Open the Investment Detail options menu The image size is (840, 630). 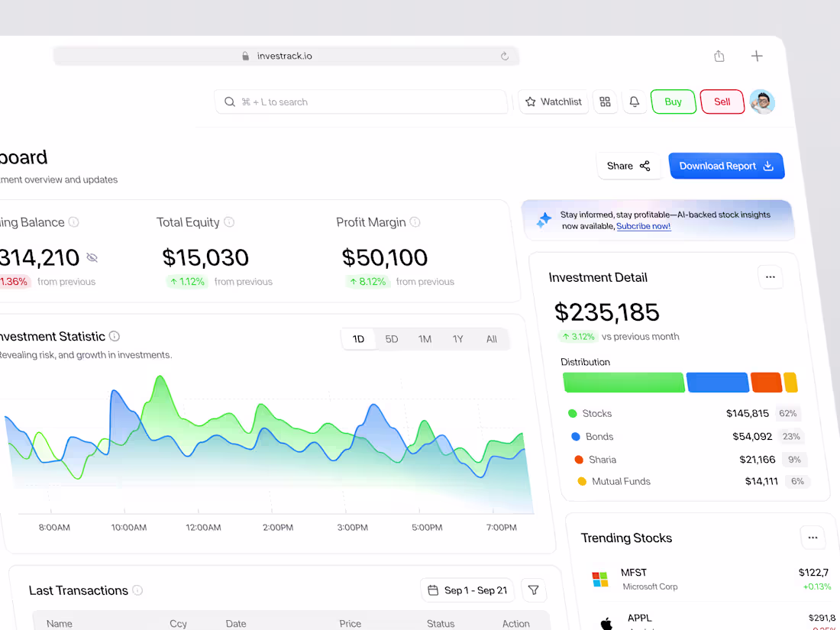[x=771, y=277]
